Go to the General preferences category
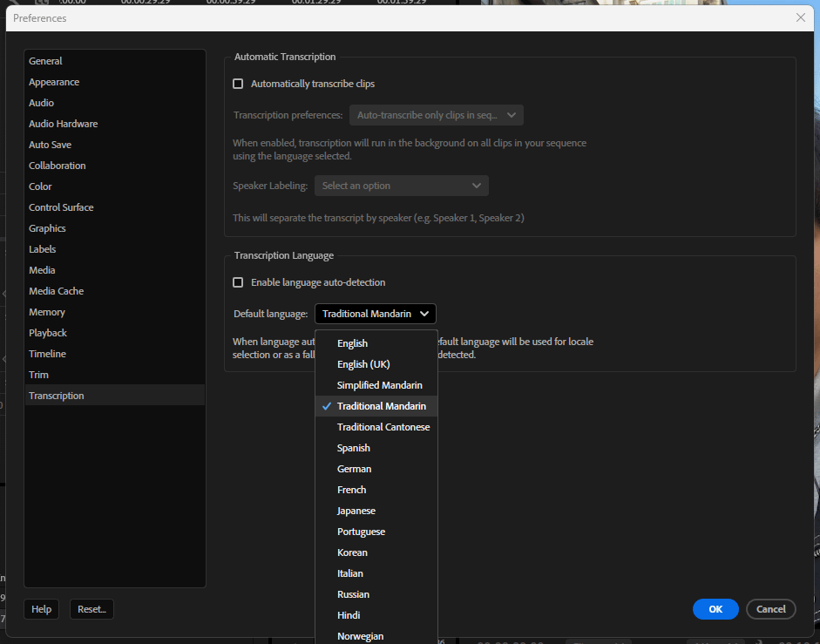 tap(45, 61)
